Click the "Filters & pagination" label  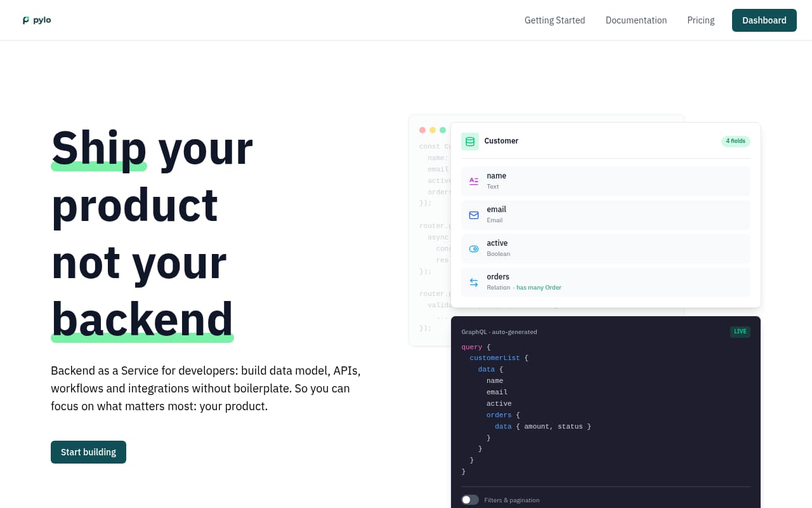tap(512, 500)
